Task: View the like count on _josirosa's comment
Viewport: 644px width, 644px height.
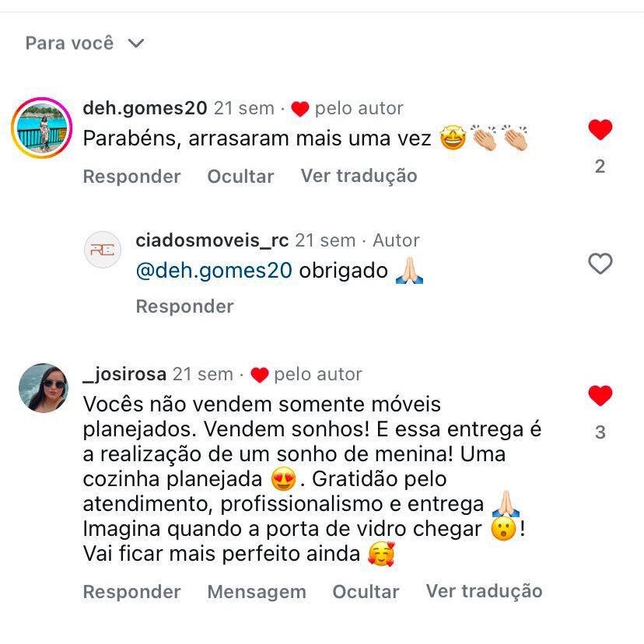Action: [x=600, y=432]
